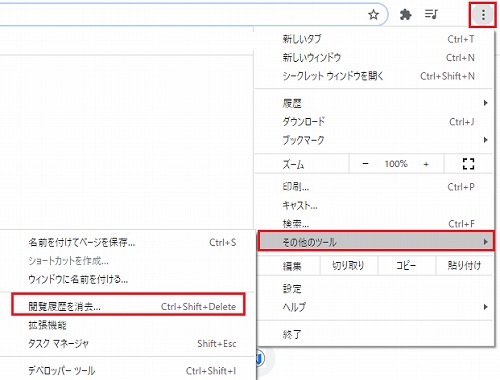Open 拡張機能 submenu item

click(127, 325)
